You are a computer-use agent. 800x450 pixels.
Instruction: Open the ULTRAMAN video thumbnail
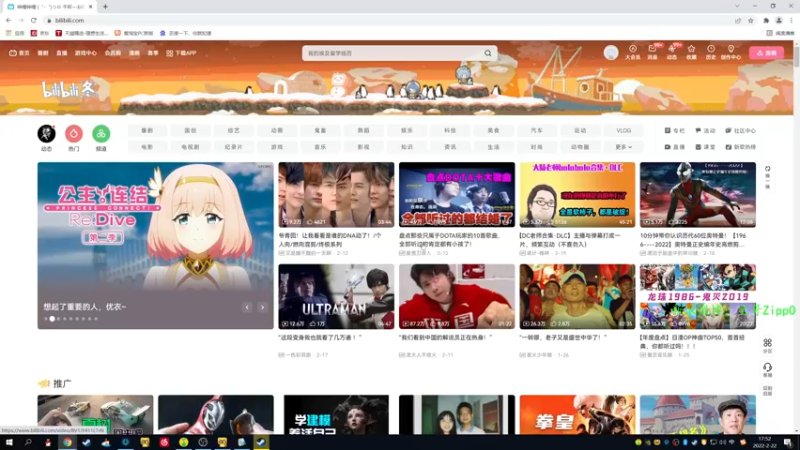[x=336, y=296]
